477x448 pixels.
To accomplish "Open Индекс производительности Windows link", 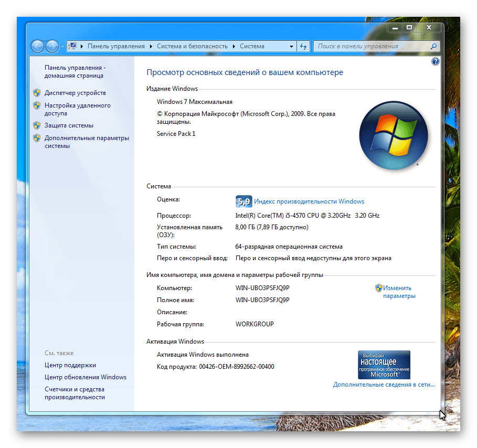I will point(309,201).
